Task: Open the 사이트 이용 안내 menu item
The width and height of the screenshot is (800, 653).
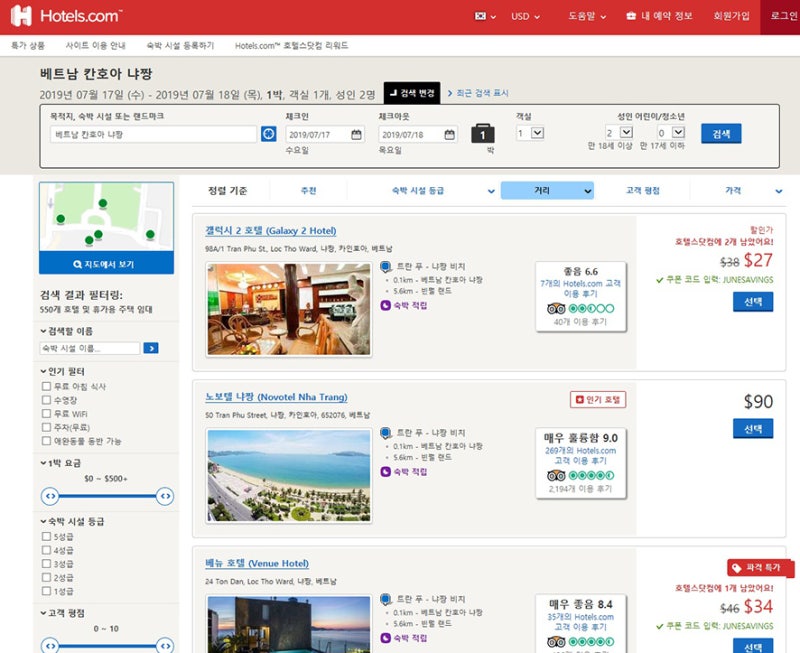Action: pyautogui.click(x=95, y=45)
